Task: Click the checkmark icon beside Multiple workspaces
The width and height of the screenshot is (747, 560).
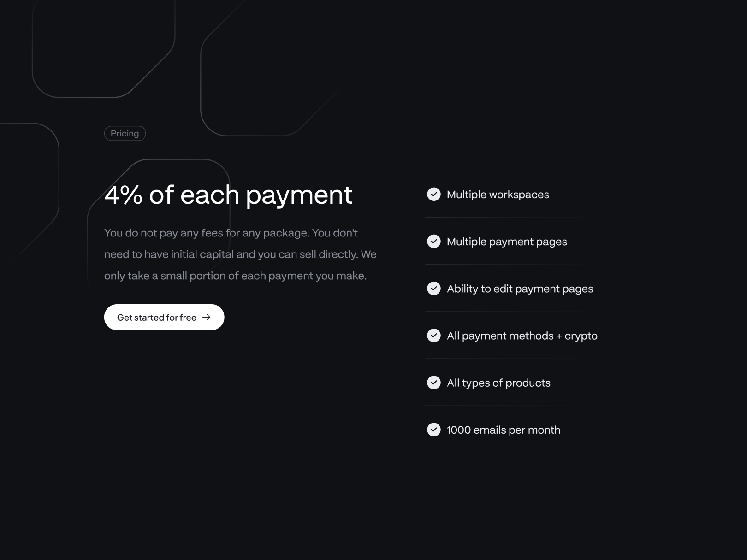Action: pos(434,195)
